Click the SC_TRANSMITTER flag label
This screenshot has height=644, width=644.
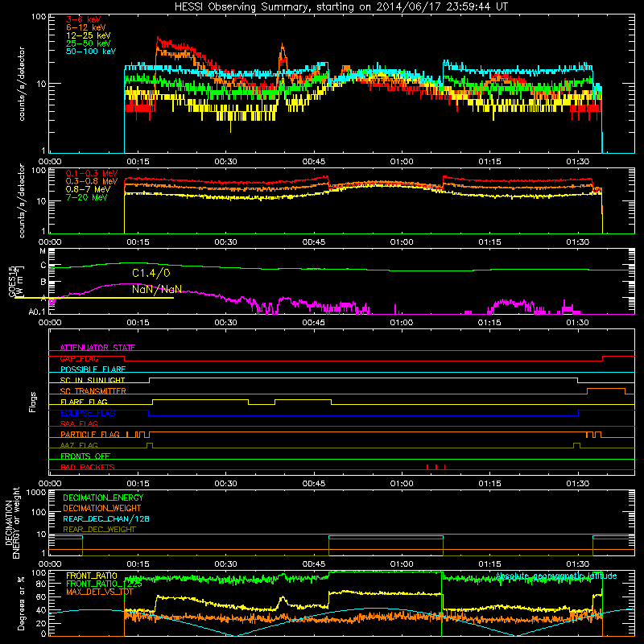93,391
